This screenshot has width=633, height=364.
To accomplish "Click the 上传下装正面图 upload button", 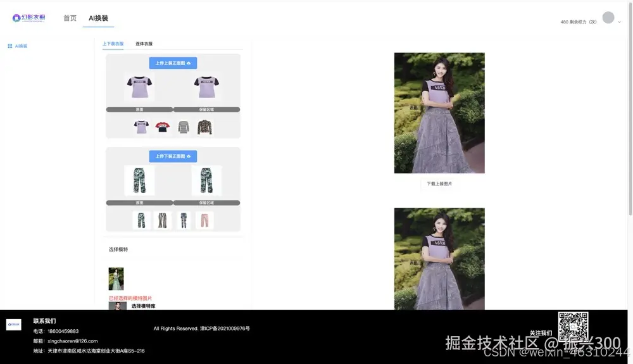I will (173, 156).
